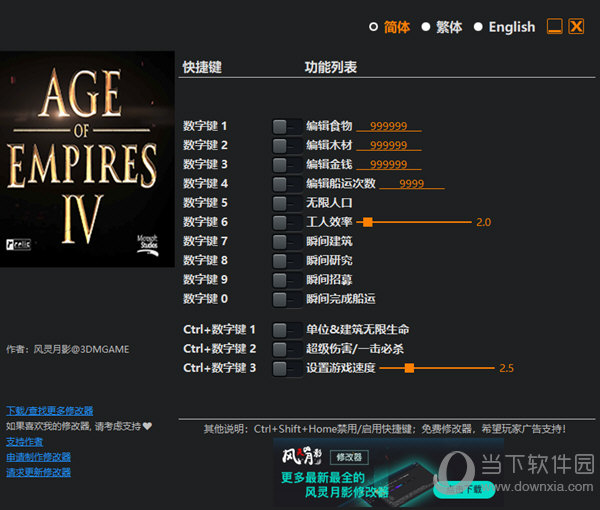Click the 数字键 0 hotkey label

point(205,299)
